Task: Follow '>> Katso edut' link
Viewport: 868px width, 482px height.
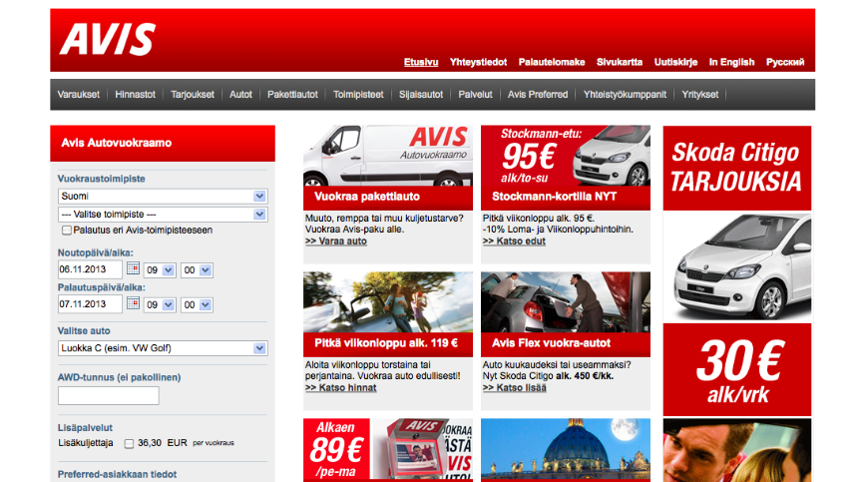Action: tap(514, 241)
